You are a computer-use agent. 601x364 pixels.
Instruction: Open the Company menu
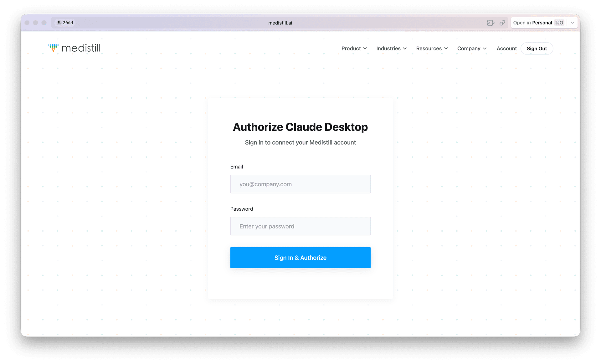pyautogui.click(x=472, y=49)
